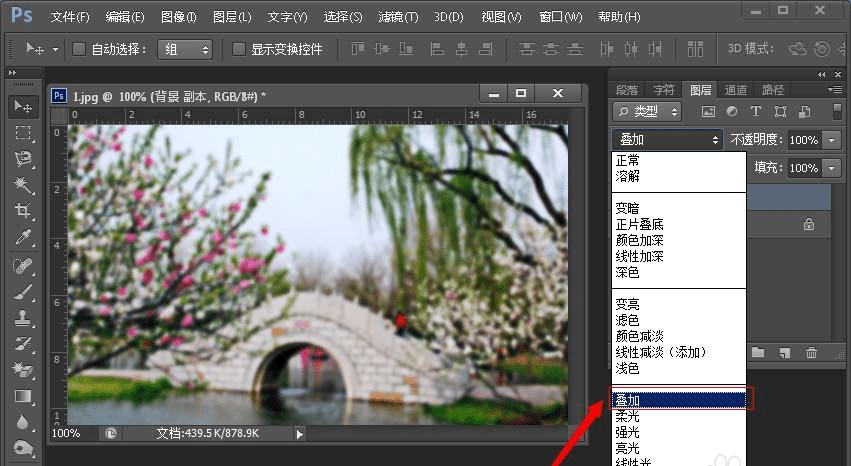851x466 pixels.
Task: Delete layer with the trash icon
Action: point(811,353)
